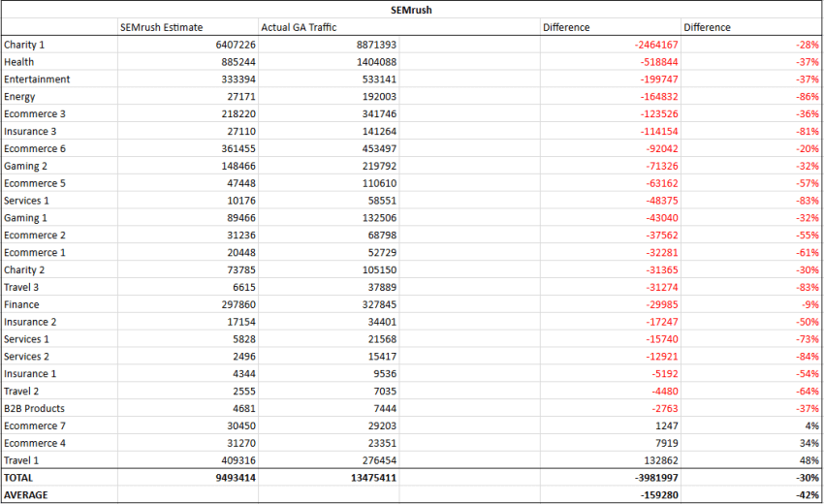Viewport: 824px width, 504px height.
Task: Select the -5192 difference cell
Action: [610, 374]
